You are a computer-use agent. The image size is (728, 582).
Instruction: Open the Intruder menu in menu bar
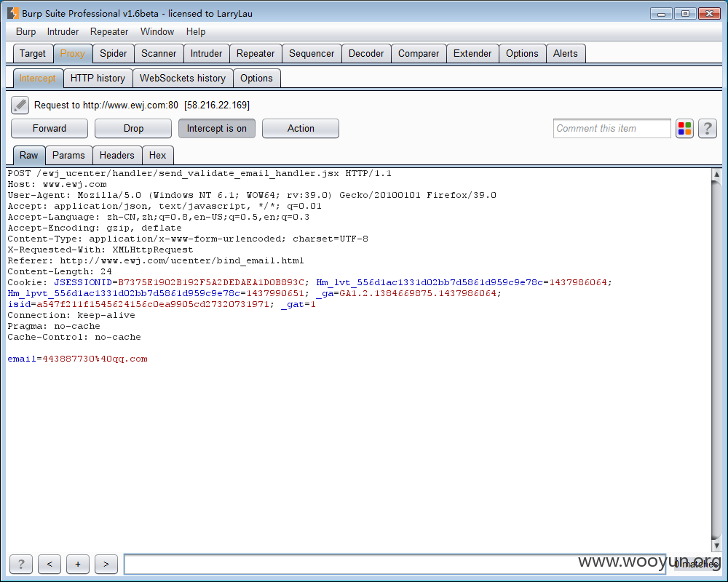click(x=63, y=31)
